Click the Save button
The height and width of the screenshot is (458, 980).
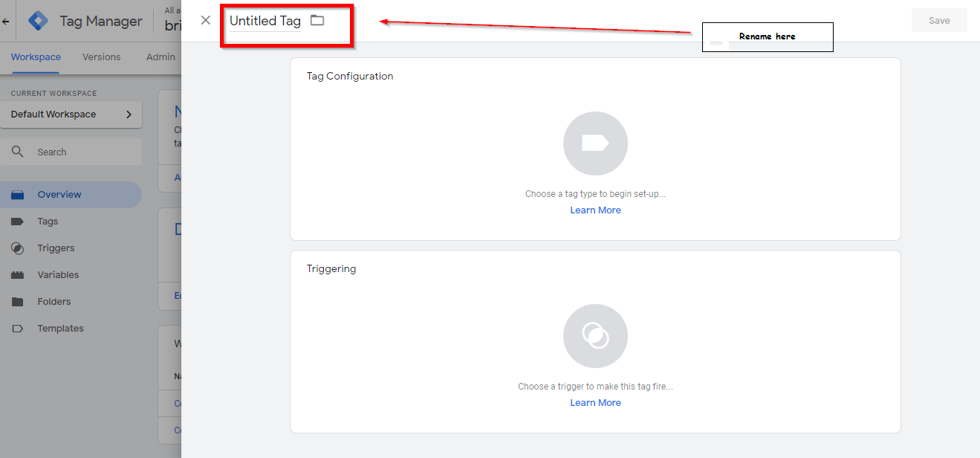(939, 20)
